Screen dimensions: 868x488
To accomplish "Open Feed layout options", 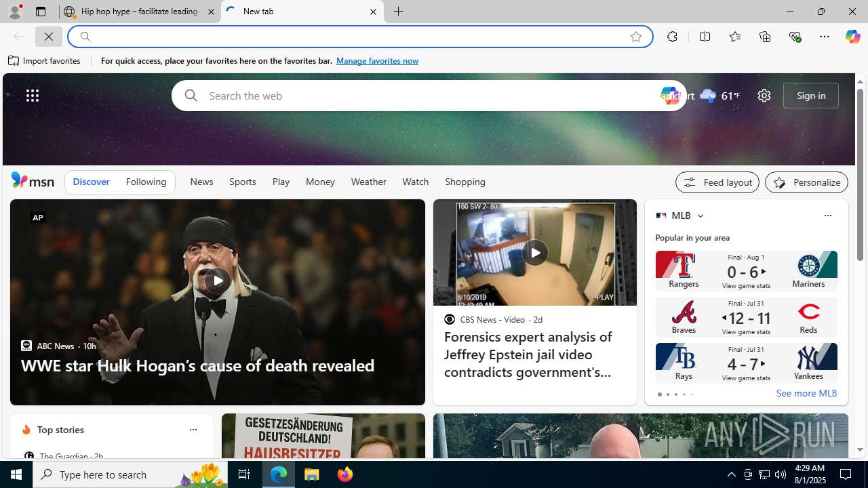I will [717, 182].
